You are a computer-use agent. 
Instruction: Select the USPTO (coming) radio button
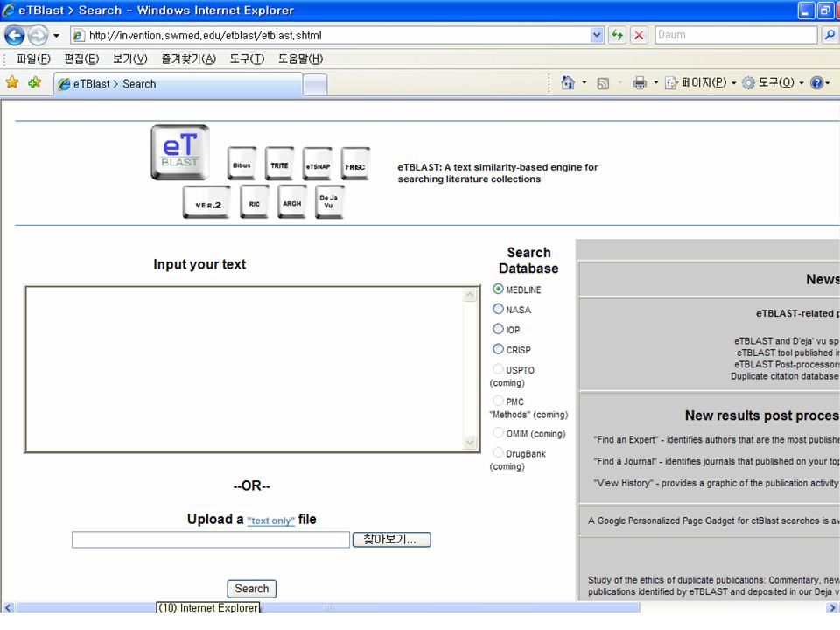(498, 369)
